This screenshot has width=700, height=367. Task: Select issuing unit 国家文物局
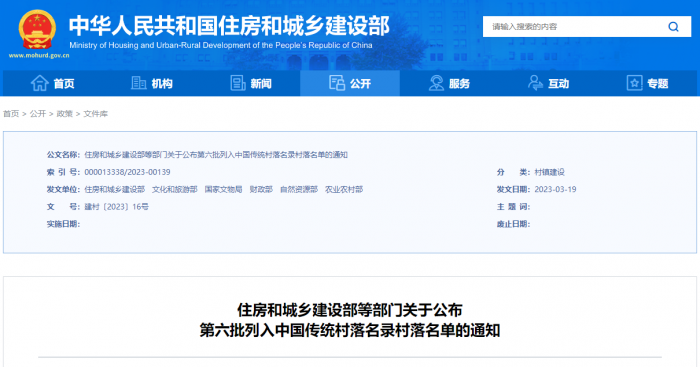[x=223, y=189]
